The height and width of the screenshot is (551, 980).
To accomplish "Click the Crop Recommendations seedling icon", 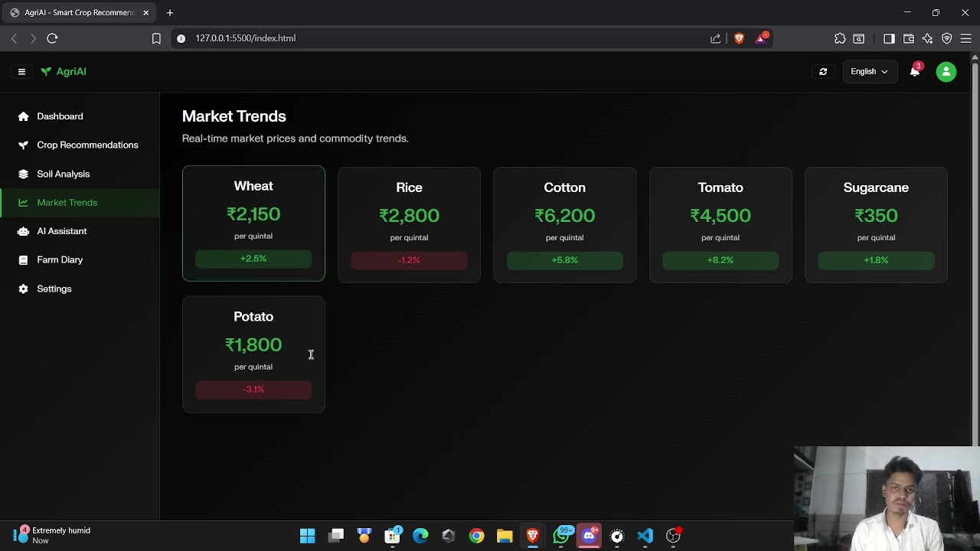I will point(23,145).
